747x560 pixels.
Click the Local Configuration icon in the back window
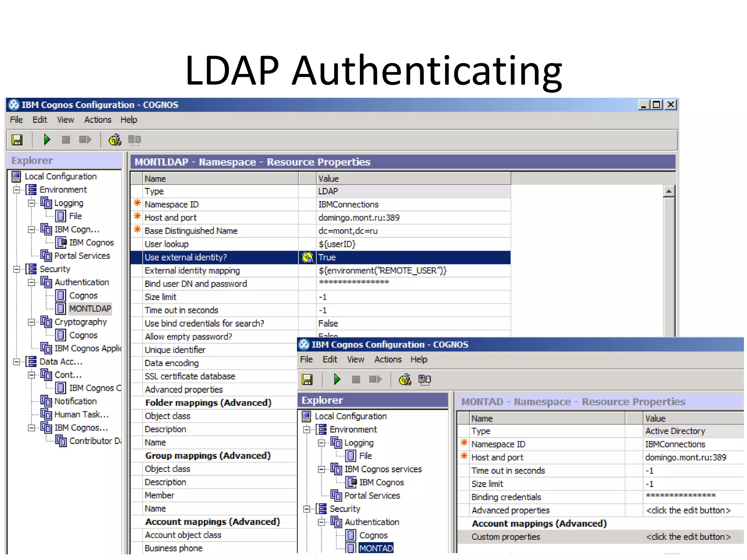16,176
